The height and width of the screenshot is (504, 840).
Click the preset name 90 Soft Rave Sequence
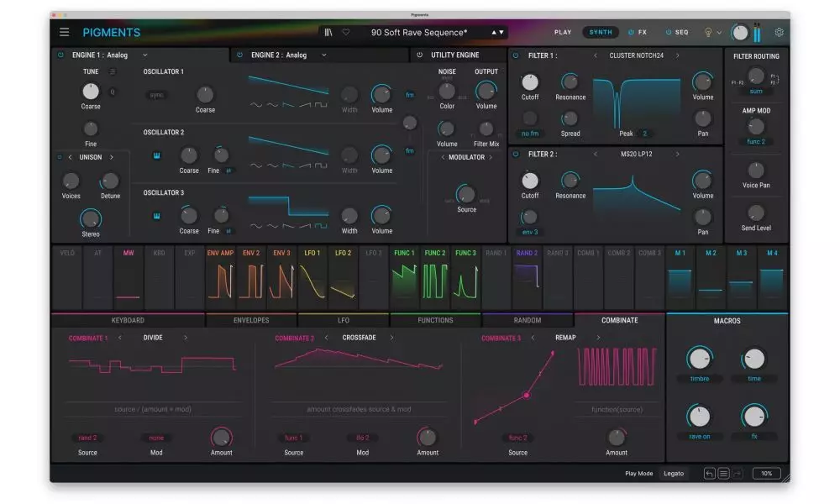pyautogui.click(x=419, y=32)
